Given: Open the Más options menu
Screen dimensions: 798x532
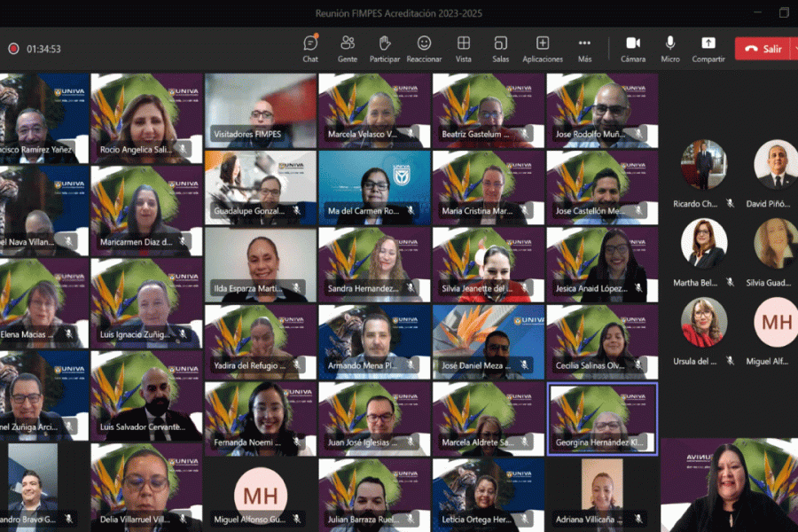Looking at the screenshot, I should point(584,48).
